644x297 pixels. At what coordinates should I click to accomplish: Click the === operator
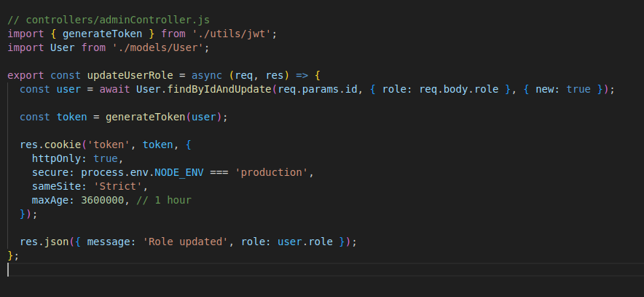[219, 172]
